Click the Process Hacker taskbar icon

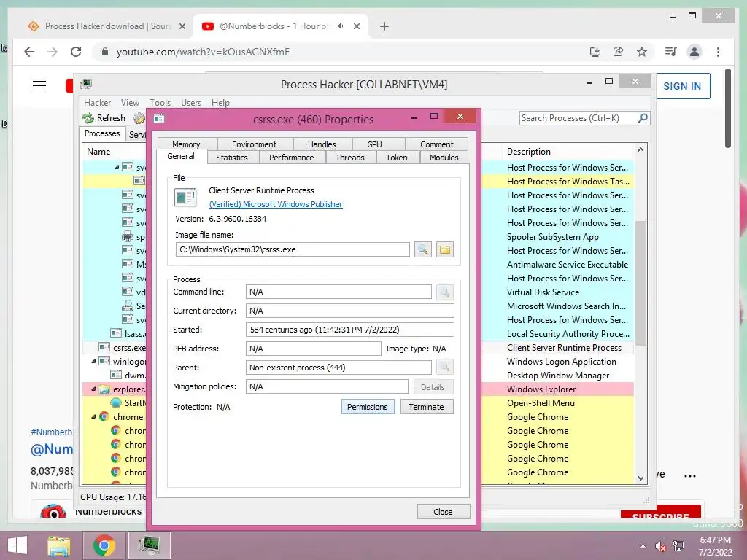point(150,545)
